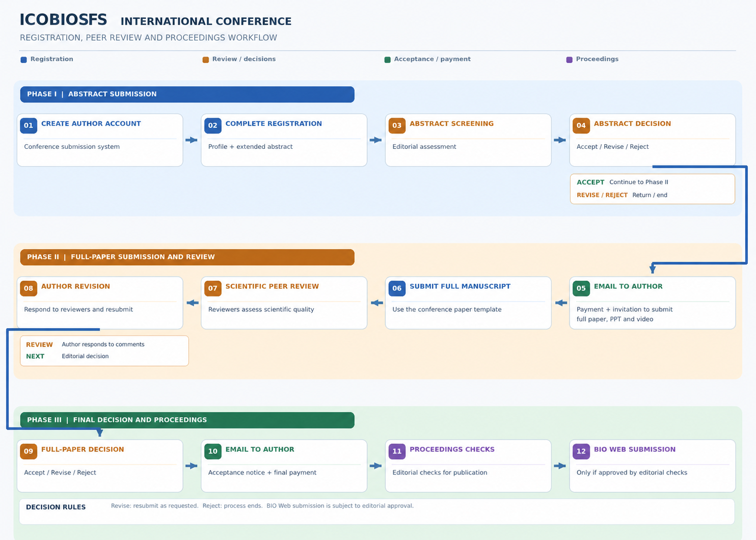
Task: Click the DECISION RULES label
Action: click(x=56, y=507)
